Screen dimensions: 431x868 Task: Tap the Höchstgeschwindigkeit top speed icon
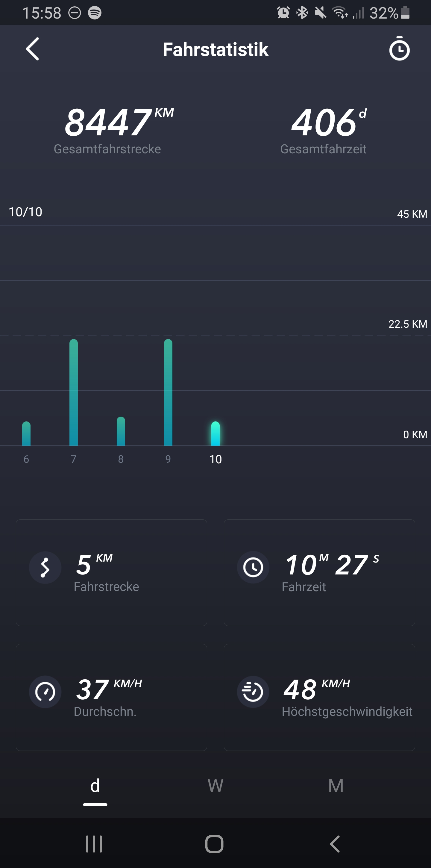253,692
